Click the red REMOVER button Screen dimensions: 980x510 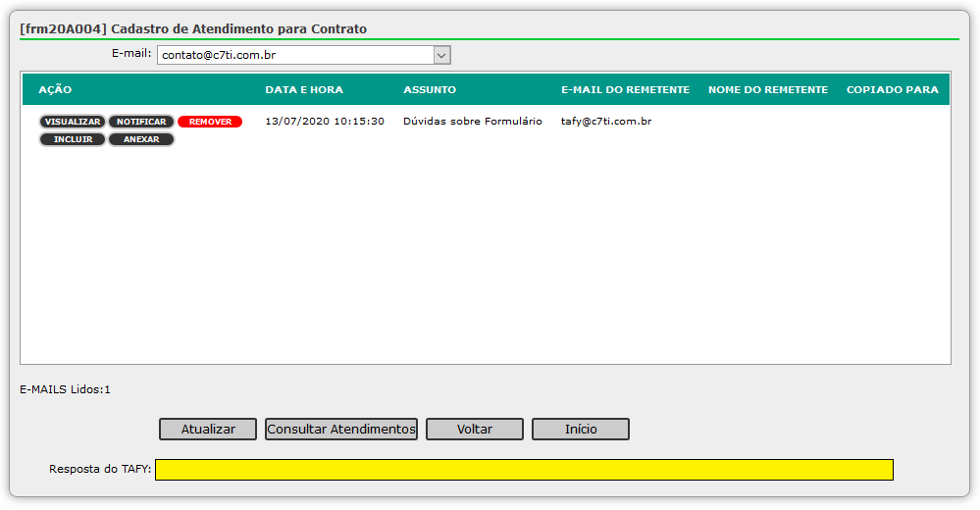[210, 122]
